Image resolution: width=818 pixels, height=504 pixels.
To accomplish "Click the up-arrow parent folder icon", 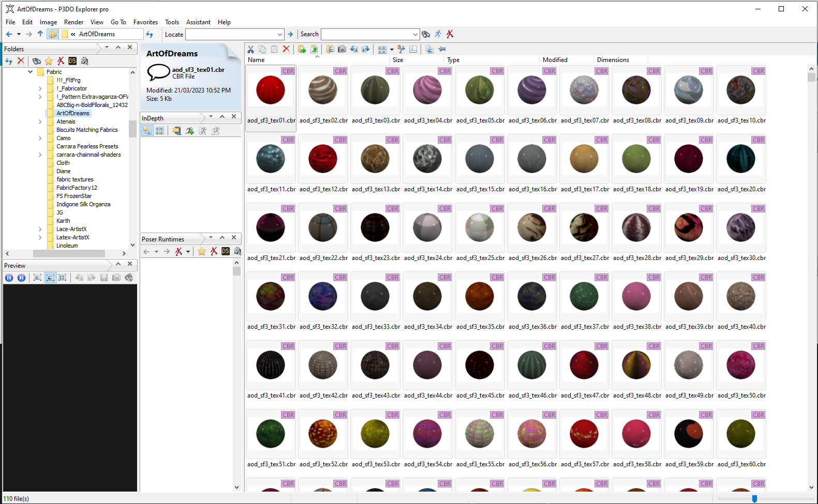I will (40, 34).
